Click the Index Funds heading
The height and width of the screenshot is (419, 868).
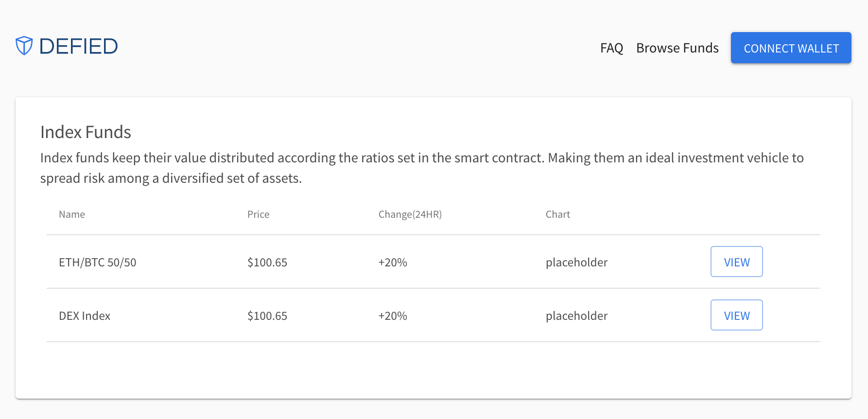(86, 132)
